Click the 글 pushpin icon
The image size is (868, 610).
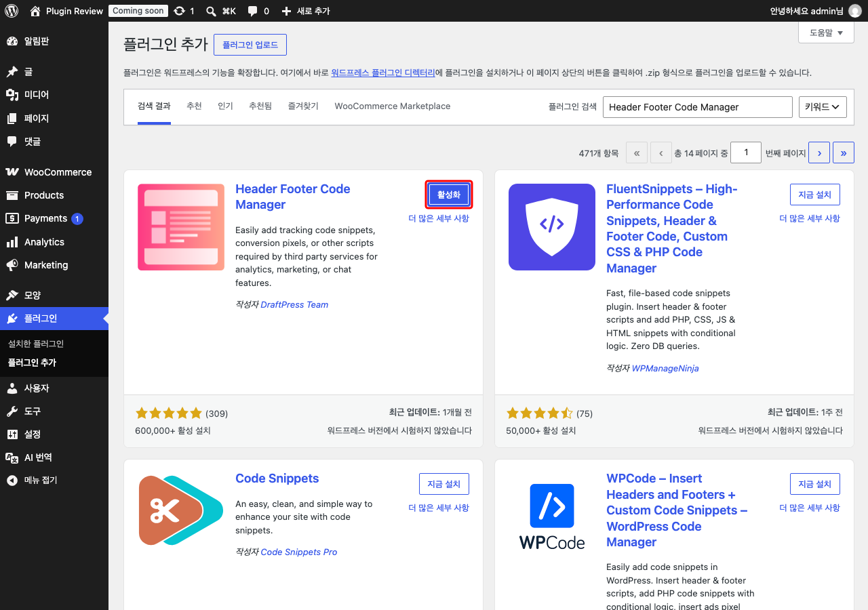12,72
